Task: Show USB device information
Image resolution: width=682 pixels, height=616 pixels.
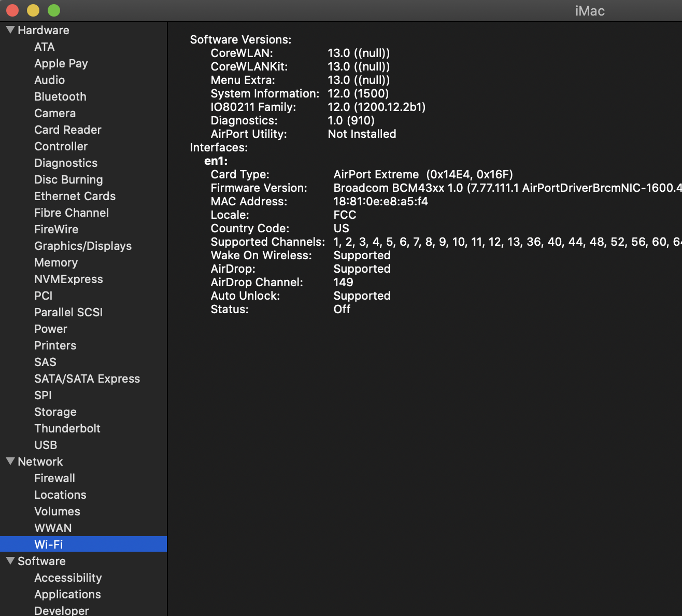Action: click(46, 445)
